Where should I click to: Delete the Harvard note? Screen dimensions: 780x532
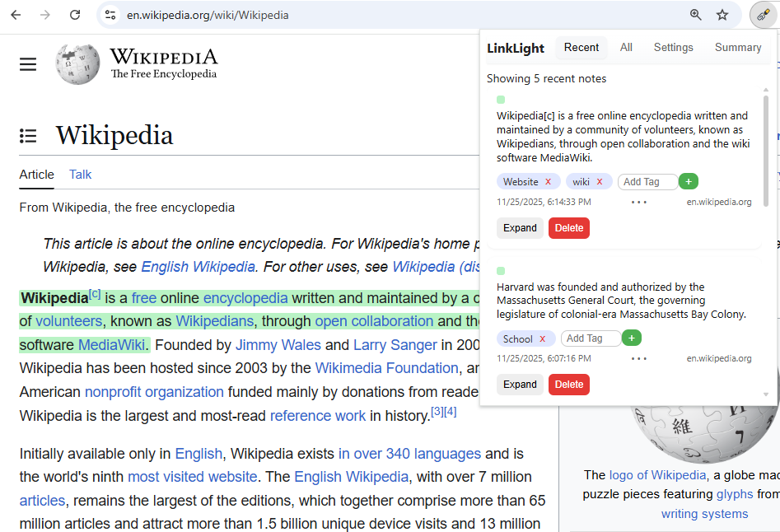click(568, 384)
